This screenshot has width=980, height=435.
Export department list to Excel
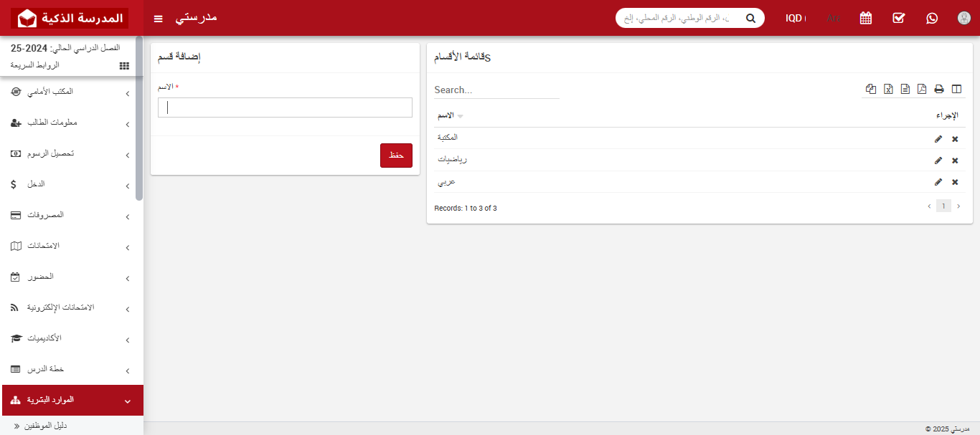tap(888, 90)
